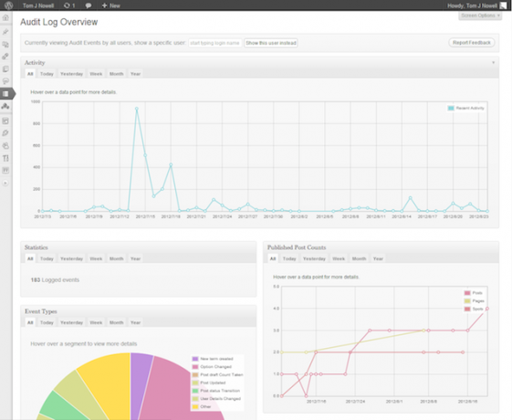Open the + New menu in admin bar
The image size is (512, 420).
(x=111, y=5)
